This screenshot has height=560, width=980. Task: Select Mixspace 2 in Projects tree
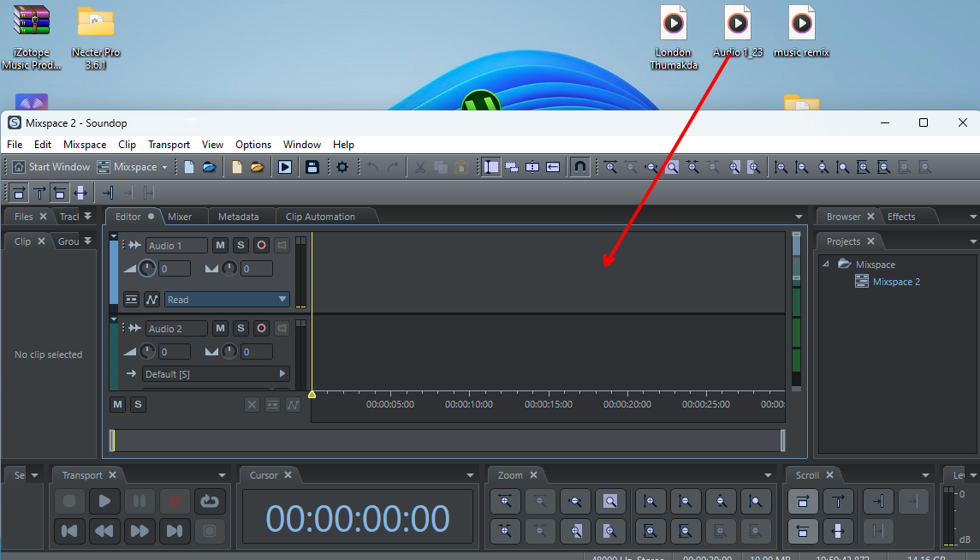[895, 282]
